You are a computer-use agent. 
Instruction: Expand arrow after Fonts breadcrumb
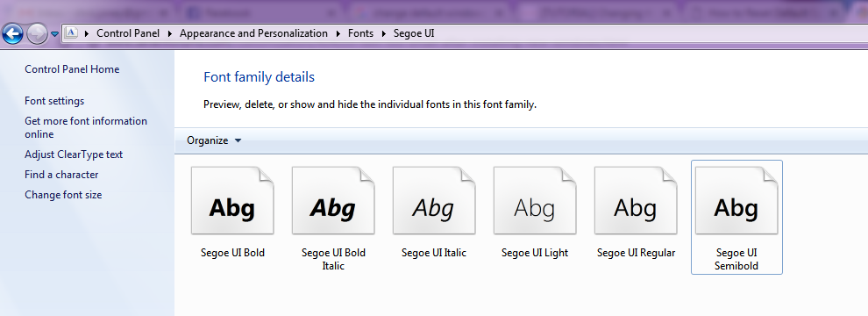click(383, 34)
